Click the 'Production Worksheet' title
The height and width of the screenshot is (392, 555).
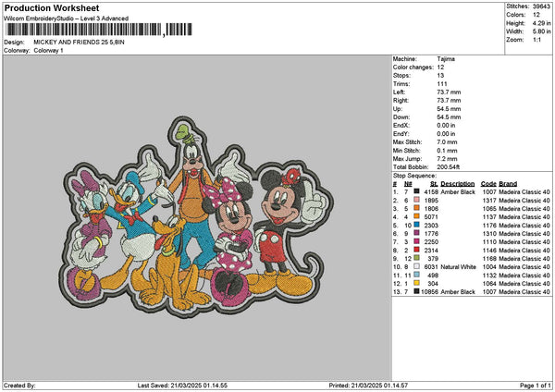click(x=52, y=7)
